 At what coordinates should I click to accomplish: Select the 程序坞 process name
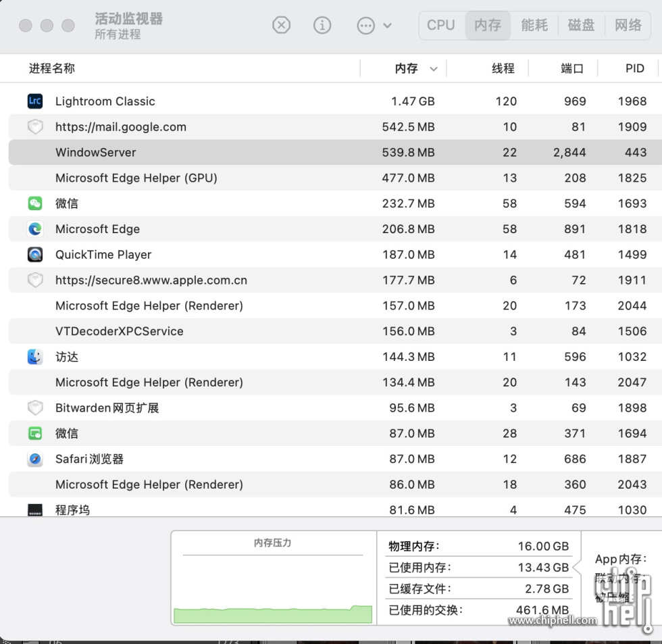[73, 510]
